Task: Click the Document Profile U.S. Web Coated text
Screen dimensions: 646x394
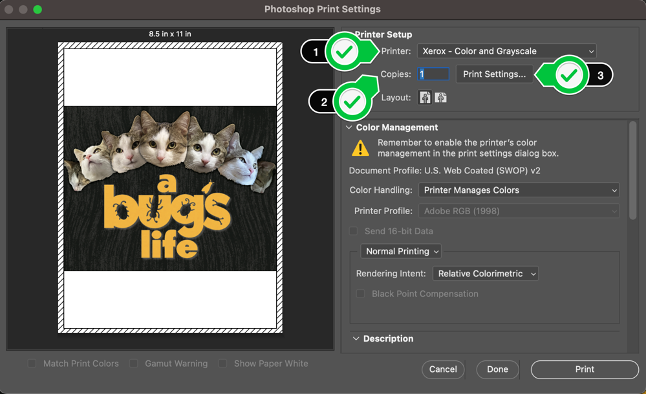Action: pyautogui.click(x=445, y=171)
